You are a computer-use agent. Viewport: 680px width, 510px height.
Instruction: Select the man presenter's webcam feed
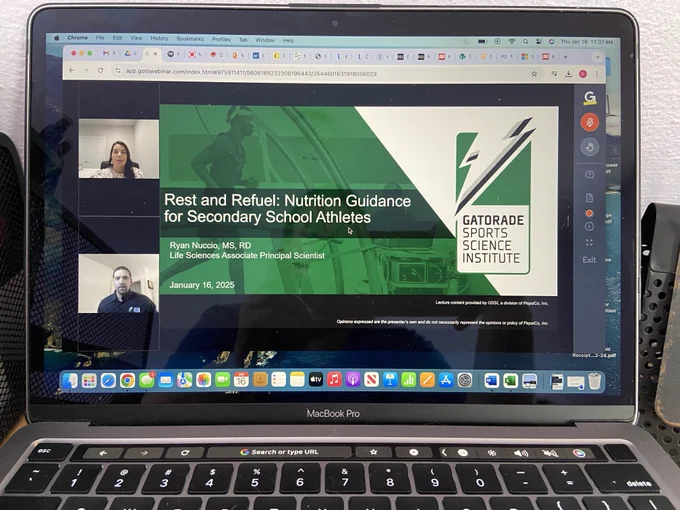(x=118, y=284)
